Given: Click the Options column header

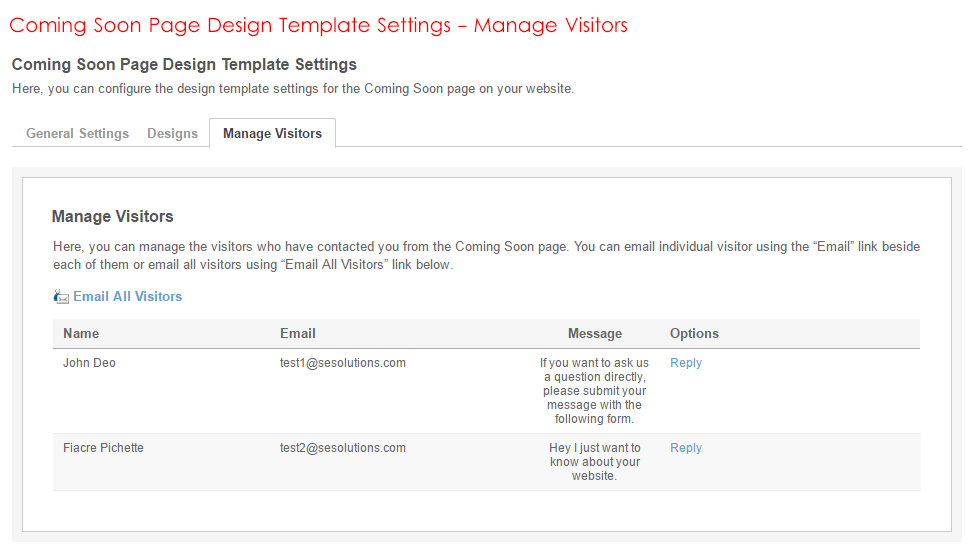Looking at the screenshot, I should (x=694, y=333).
